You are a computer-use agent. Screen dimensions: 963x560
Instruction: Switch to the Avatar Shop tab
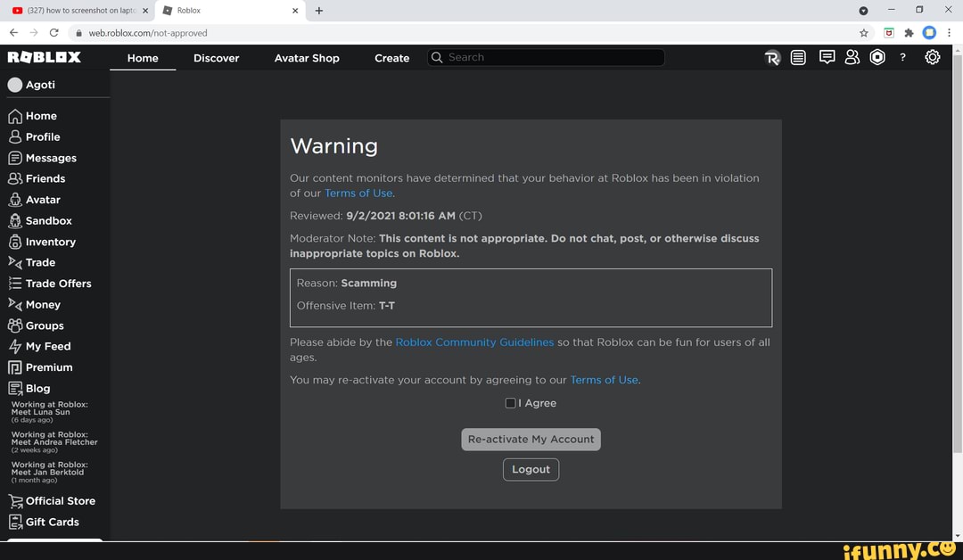pyautogui.click(x=307, y=58)
